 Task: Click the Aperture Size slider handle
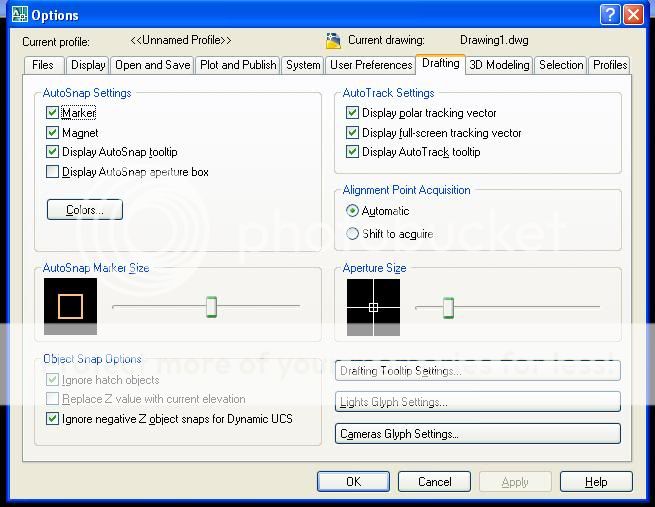coord(448,308)
